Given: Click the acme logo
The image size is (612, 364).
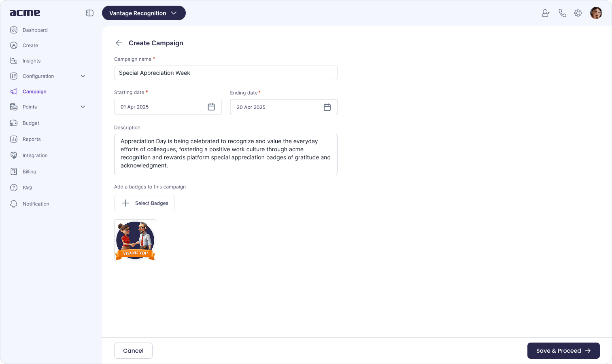Looking at the screenshot, I should tap(25, 13).
